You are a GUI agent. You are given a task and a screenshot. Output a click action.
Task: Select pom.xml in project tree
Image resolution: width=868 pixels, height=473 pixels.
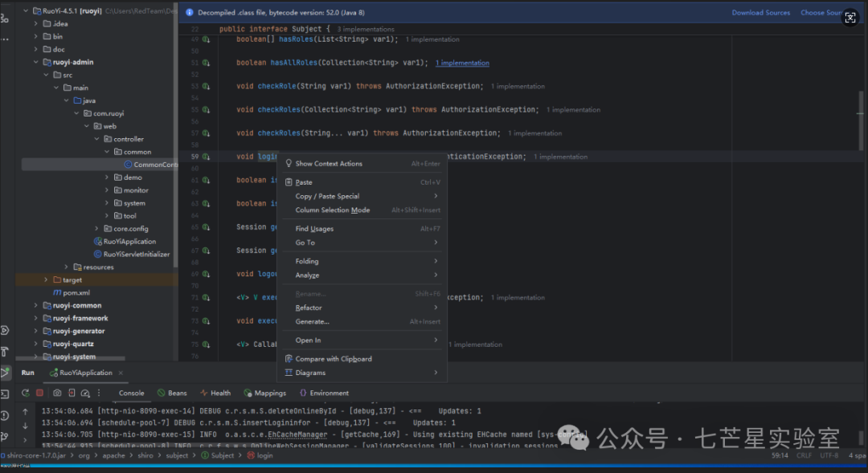71,292
